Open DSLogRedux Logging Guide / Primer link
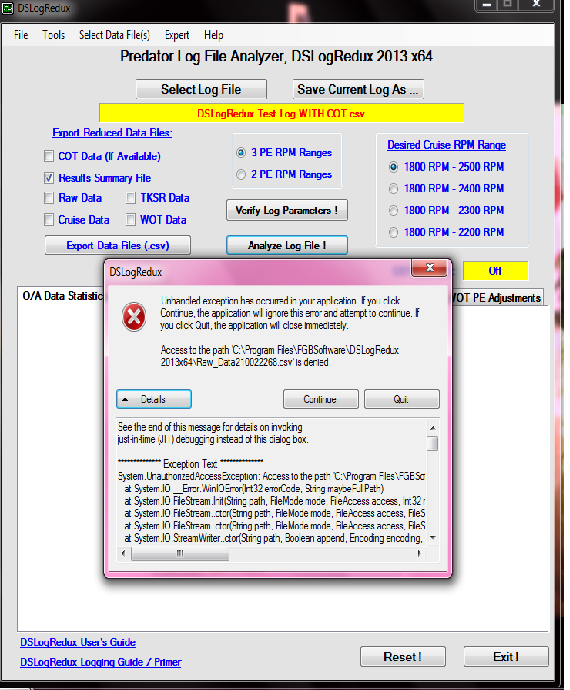Screen dimensions: 570x690 [101, 662]
